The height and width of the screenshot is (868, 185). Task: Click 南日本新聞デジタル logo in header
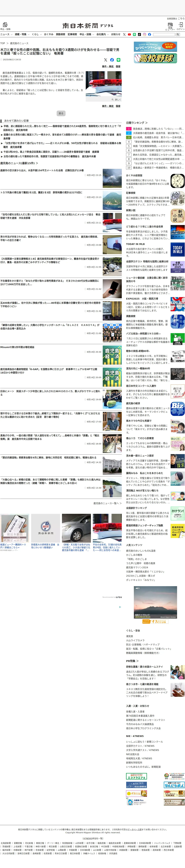coord(88,26)
